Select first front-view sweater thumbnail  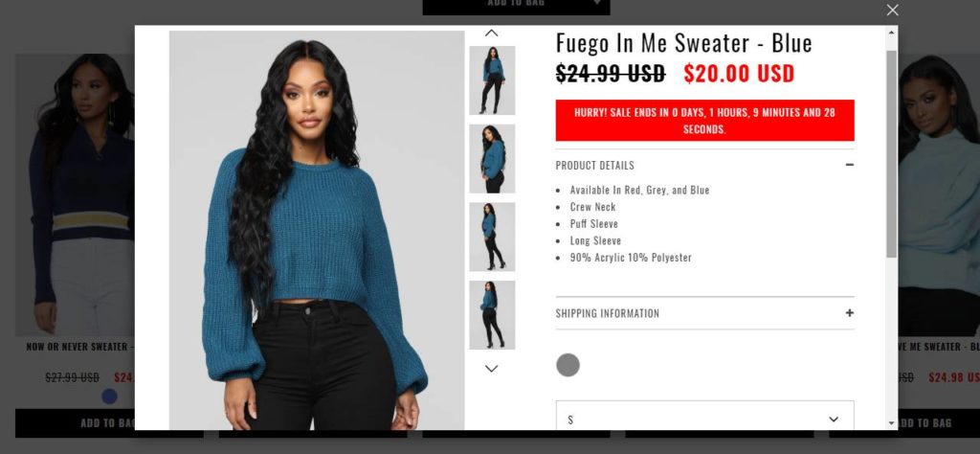pos(492,80)
